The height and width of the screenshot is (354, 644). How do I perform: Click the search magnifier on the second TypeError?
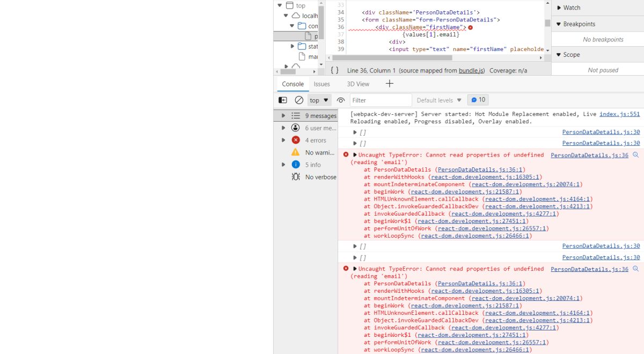pyautogui.click(x=636, y=269)
